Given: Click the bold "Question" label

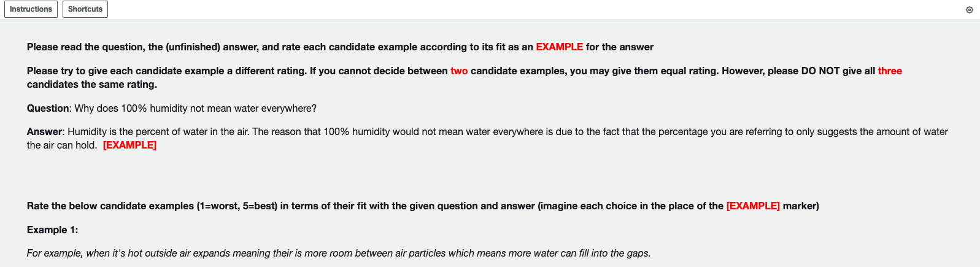Looking at the screenshot, I should [48, 109].
